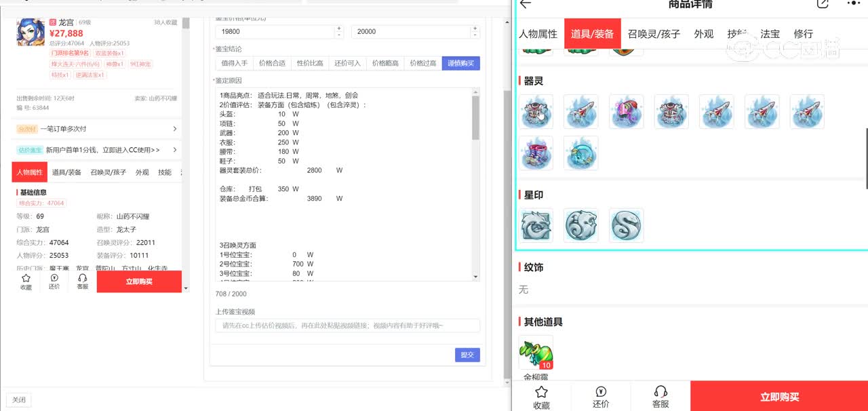Select the blue bracelet 器灵 item

click(x=580, y=153)
